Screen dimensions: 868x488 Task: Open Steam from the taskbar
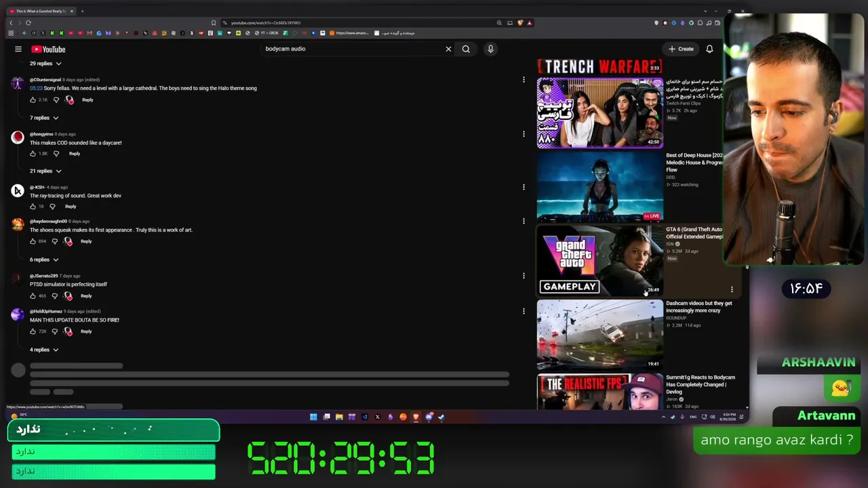coord(441,417)
